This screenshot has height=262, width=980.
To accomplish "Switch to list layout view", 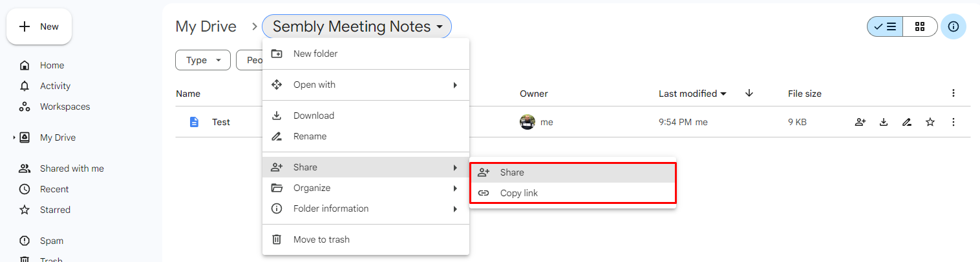I will [885, 26].
